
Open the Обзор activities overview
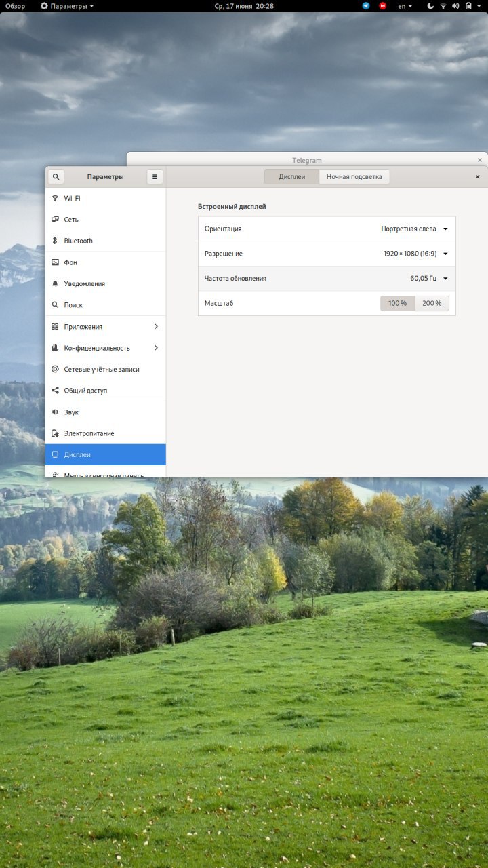click(15, 5)
